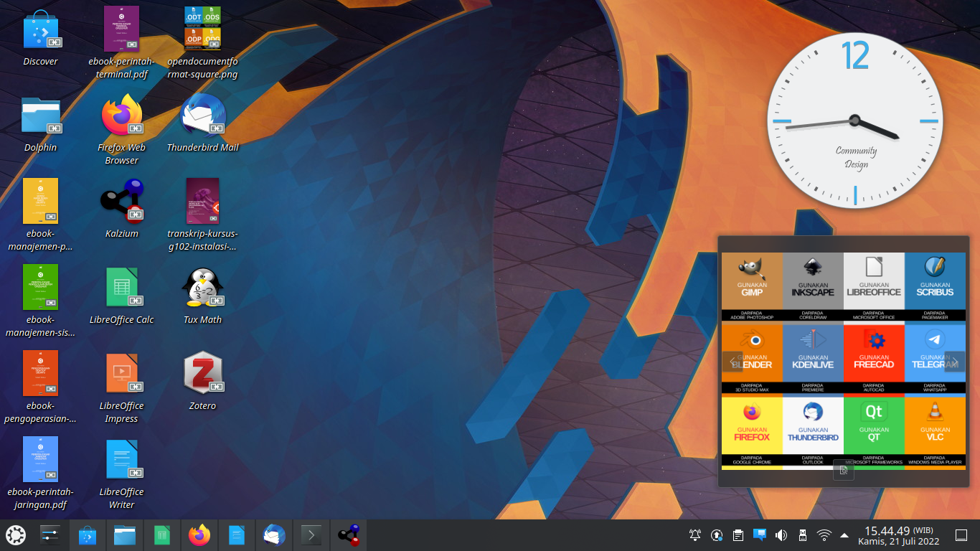Open the Discover desktop shortcut
This screenshot has height=551, width=980.
tap(40, 37)
